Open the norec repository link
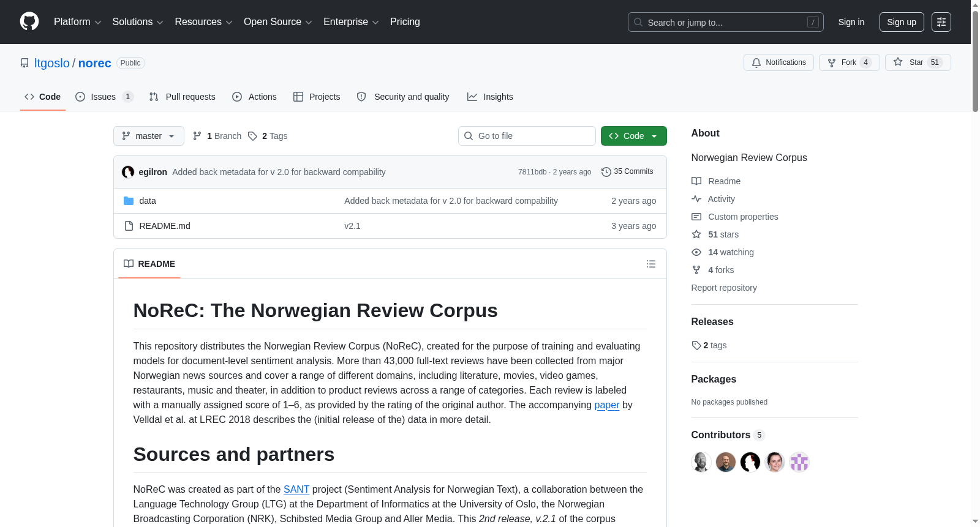The height and width of the screenshot is (527, 980). point(95,63)
